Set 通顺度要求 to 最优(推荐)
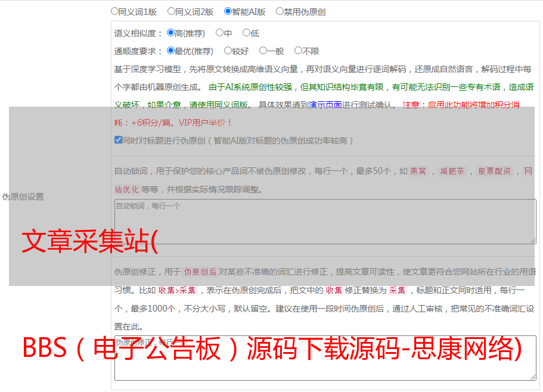Screen dimensions: 543x392 (170, 51)
